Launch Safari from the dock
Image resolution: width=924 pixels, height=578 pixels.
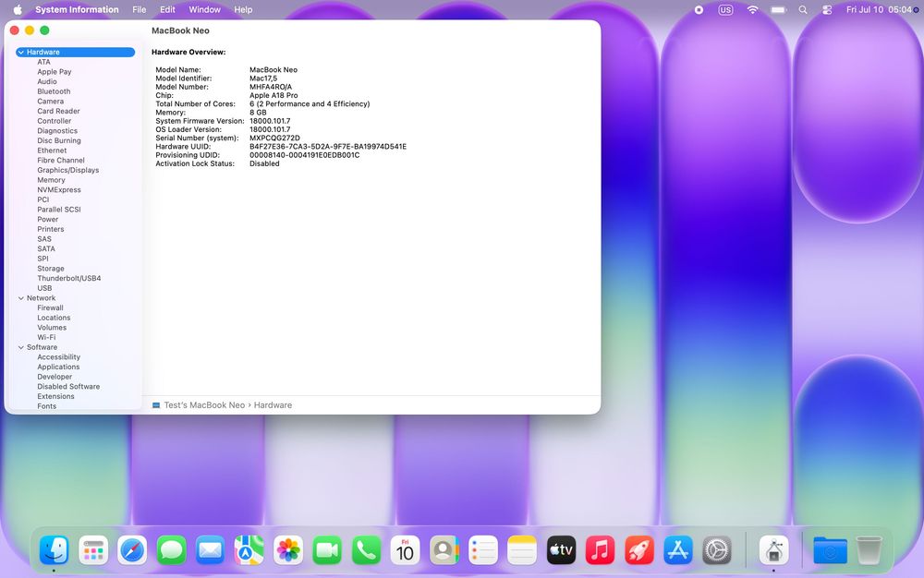(132, 550)
